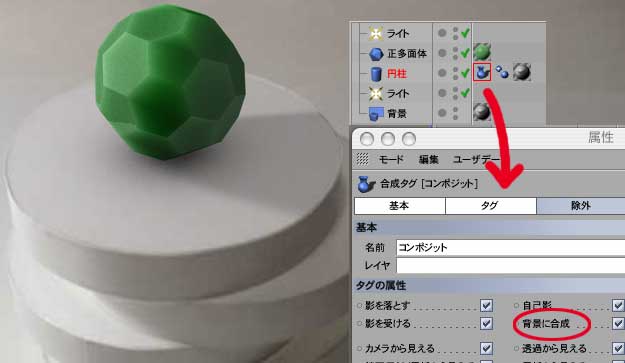Click the keyframe dot before 影を受ける
Image resolution: width=625 pixels, height=363 pixels.
[360, 324]
